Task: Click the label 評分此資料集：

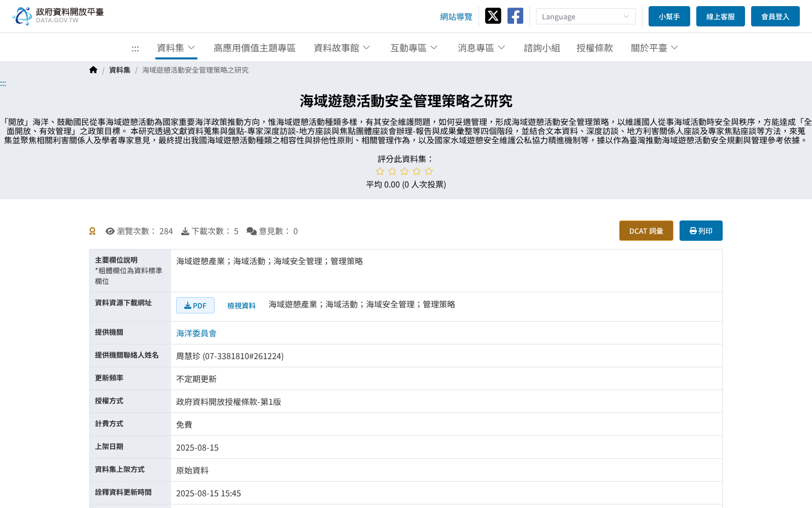Action: point(406,159)
